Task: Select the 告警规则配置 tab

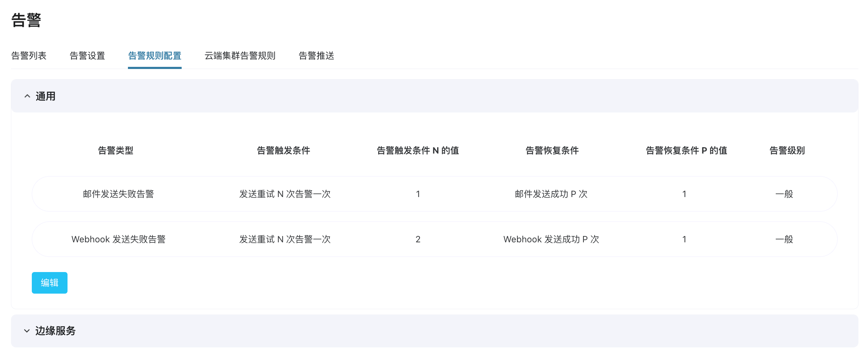Action: [155, 56]
